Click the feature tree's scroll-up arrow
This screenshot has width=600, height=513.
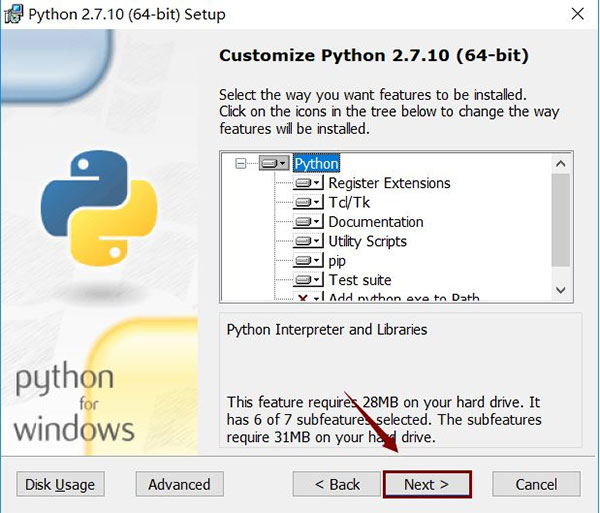pos(561,164)
